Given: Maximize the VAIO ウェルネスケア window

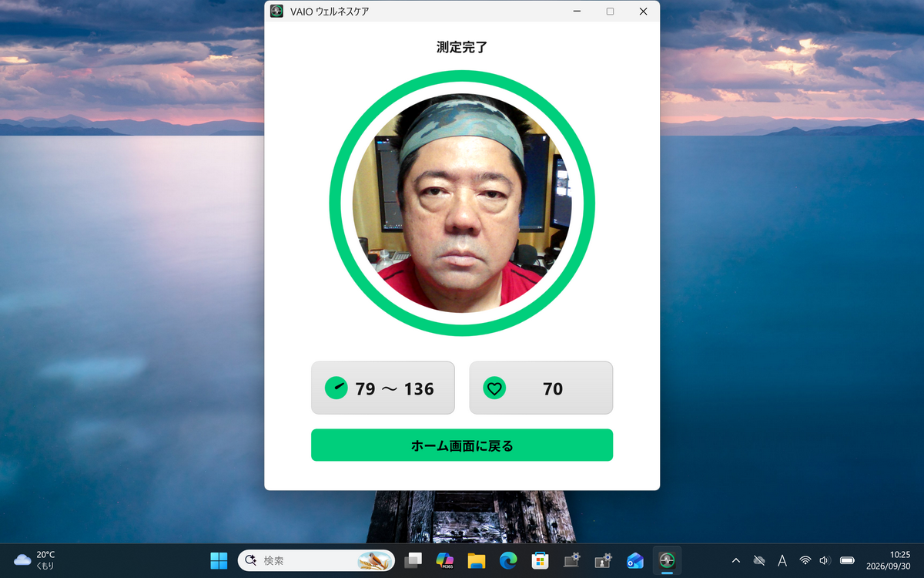Looking at the screenshot, I should 610,12.
